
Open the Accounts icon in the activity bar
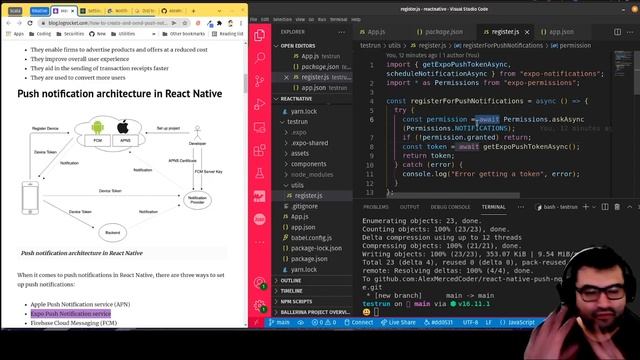[x=260, y=282]
